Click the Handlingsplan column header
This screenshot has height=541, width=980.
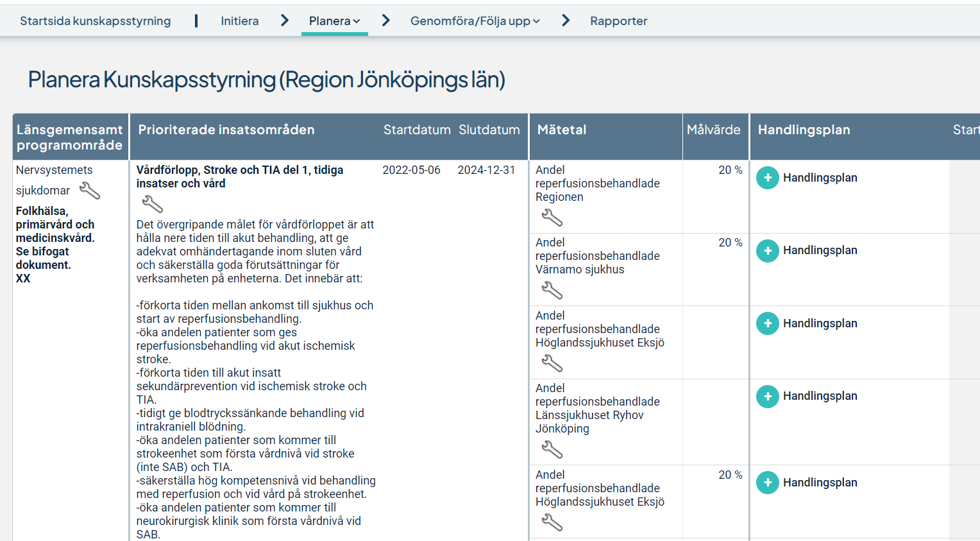(x=804, y=130)
